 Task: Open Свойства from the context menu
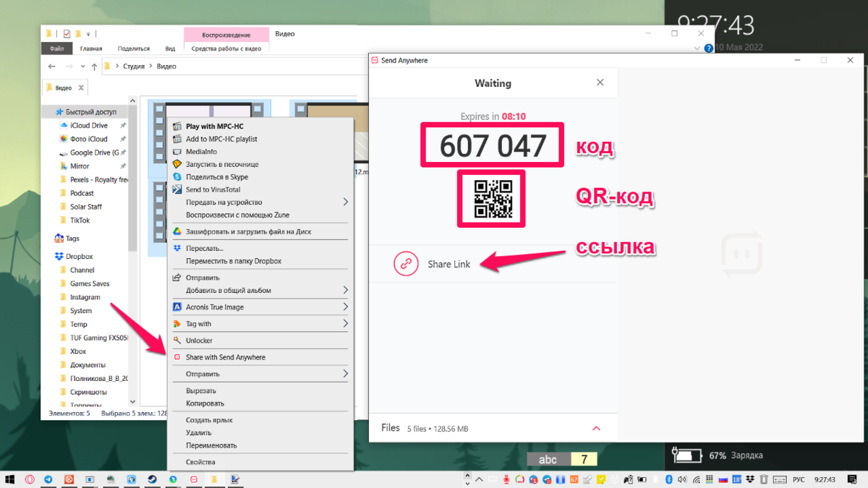200,462
